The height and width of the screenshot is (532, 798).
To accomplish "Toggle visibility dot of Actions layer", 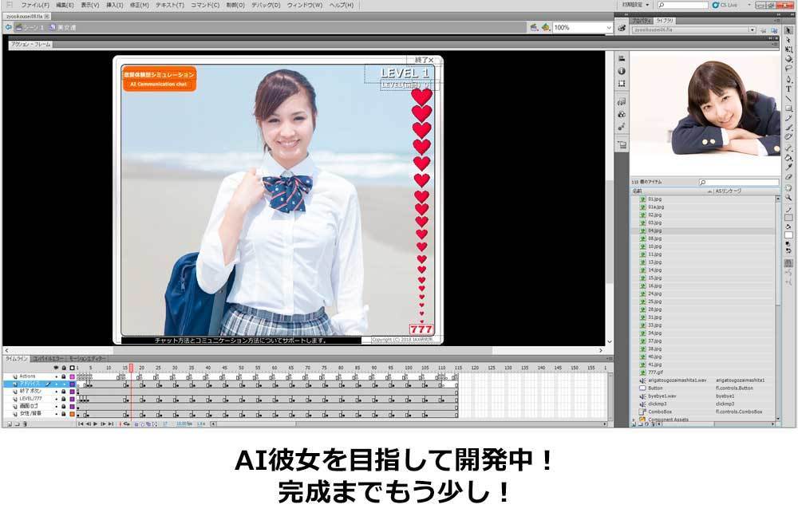I will click(57, 376).
